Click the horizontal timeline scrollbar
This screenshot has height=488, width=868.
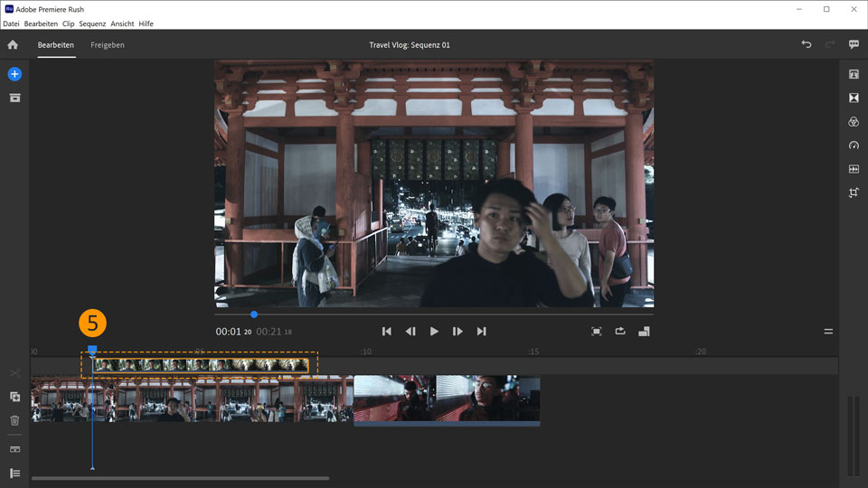coord(181,478)
